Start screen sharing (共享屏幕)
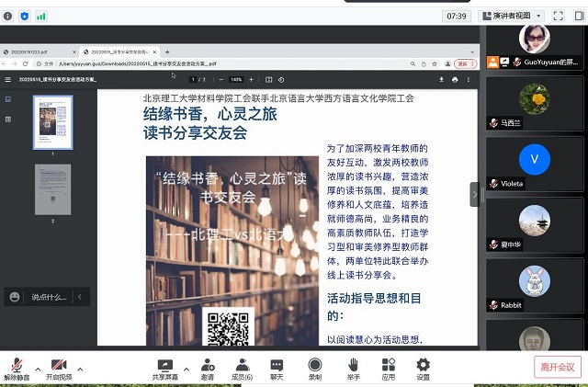The image size is (588, 387). coord(165,368)
